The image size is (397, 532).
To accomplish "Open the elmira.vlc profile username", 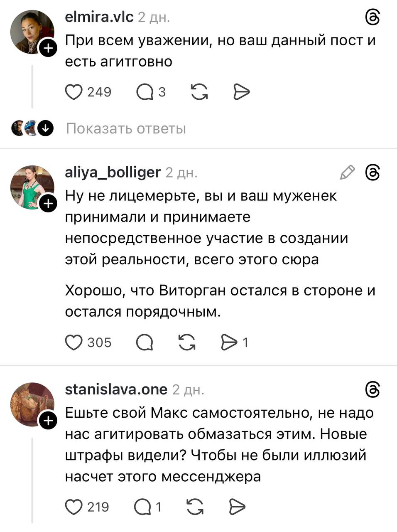I will click(x=99, y=17).
